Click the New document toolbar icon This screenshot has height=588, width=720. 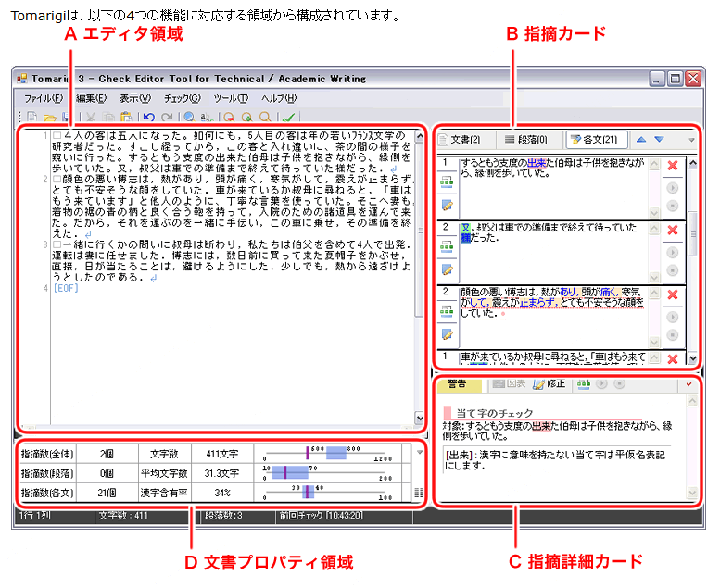(32, 117)
